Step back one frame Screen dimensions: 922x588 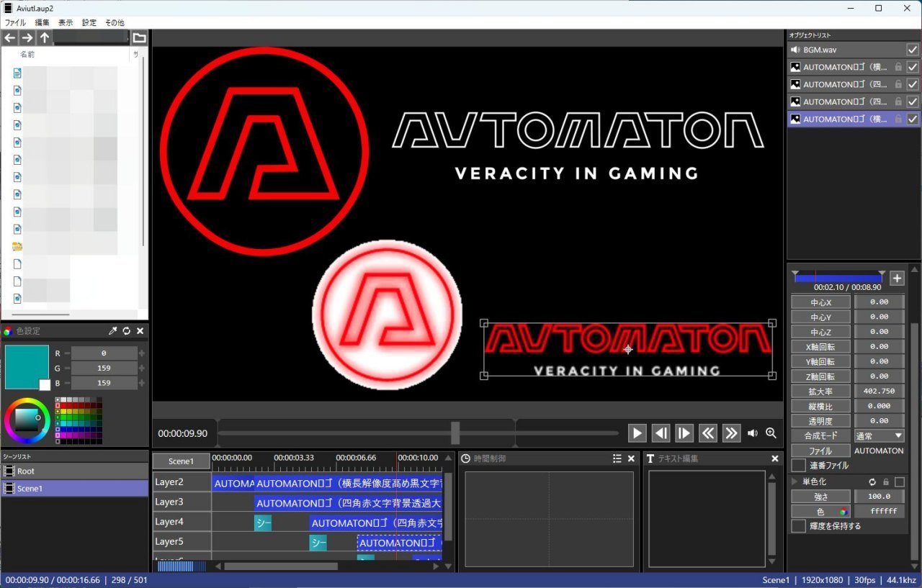661,433
